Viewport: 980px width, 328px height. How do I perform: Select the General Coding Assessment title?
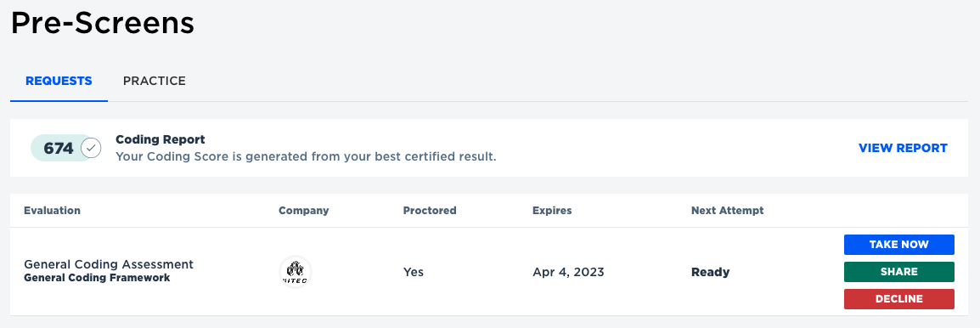[x=109, y=264]
